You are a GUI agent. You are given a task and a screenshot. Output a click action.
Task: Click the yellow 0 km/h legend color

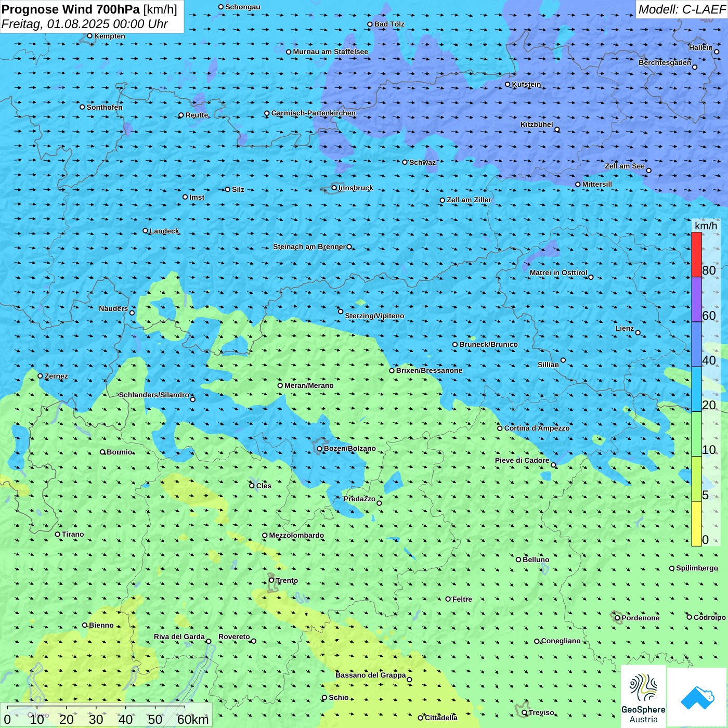point(696,524)
